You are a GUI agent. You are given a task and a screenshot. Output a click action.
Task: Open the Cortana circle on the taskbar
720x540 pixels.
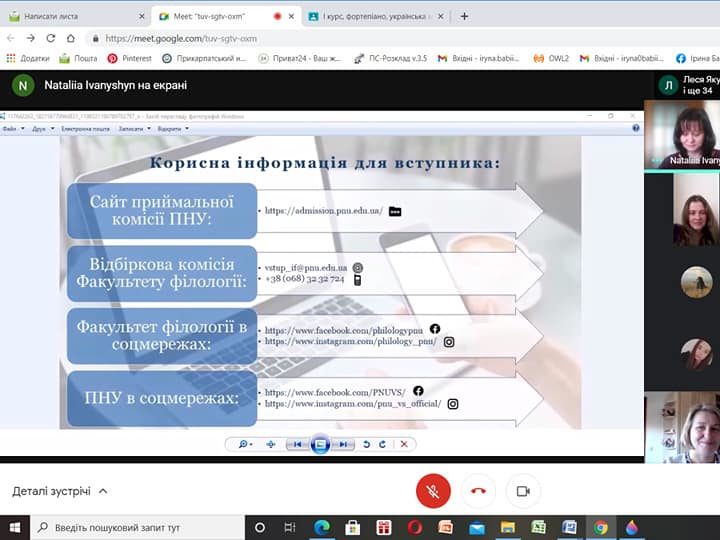(x=260, y=527)
